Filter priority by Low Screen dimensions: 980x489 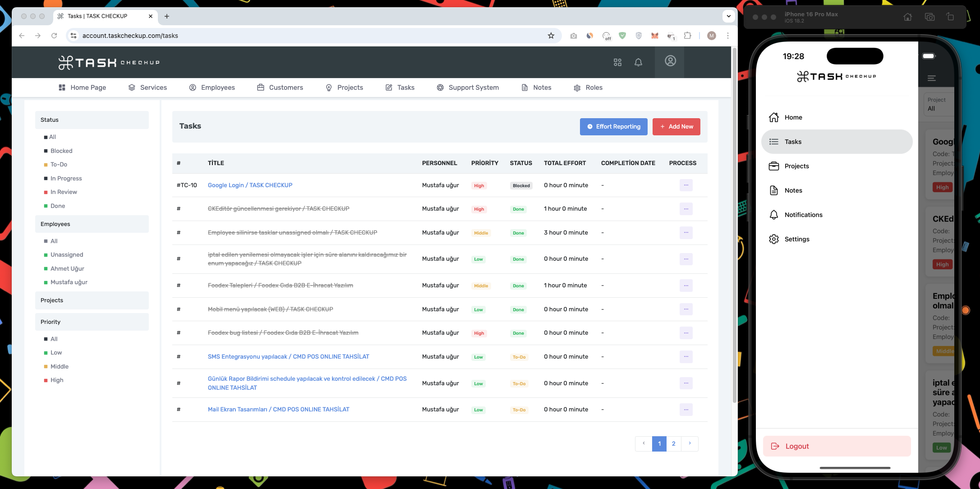tap(56, 353)
